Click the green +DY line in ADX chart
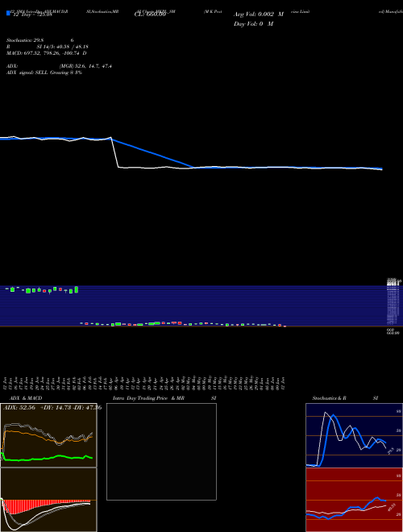Image resolution: width=403 pixels, height=532 pixels. (48, 459)
